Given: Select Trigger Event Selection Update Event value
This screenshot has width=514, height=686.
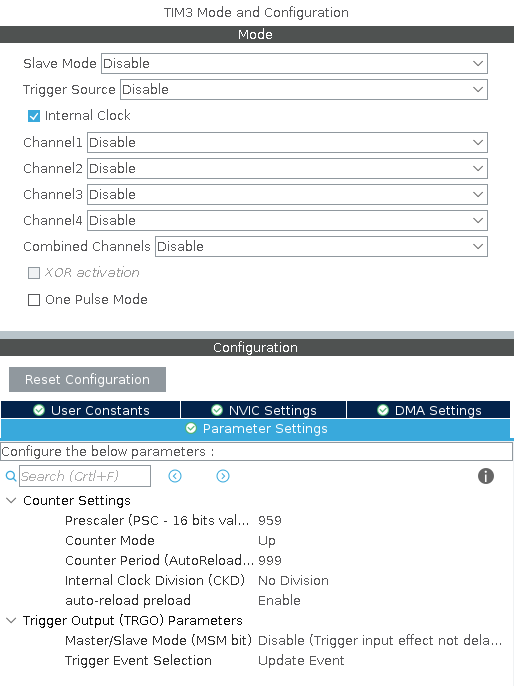Looking at the screenshot, I should [x=301, y=661].
